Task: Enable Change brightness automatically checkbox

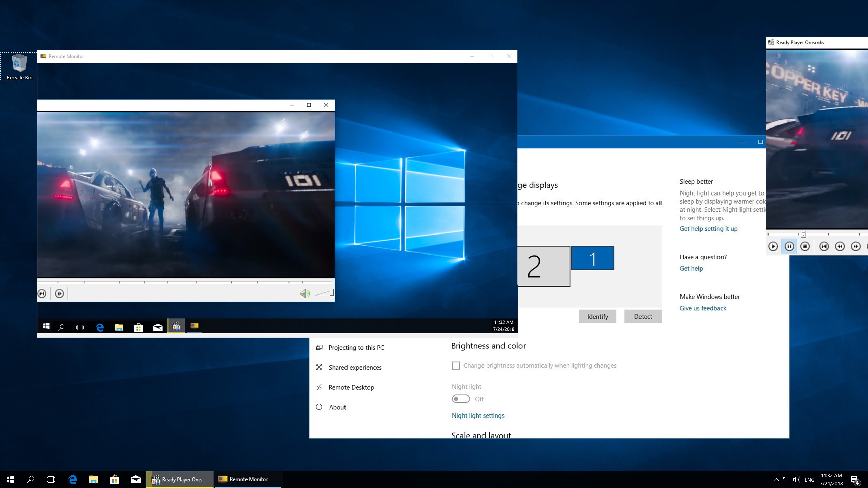Action: [456, 366]
